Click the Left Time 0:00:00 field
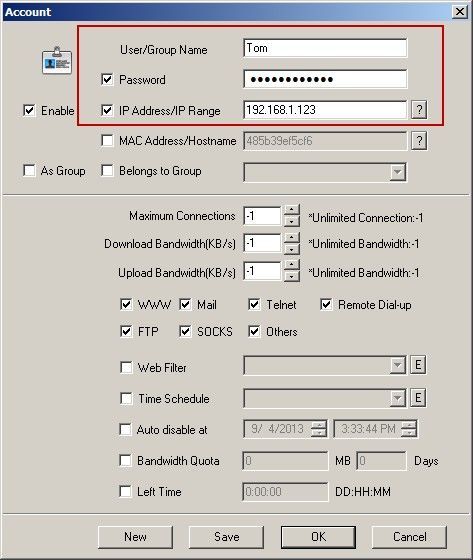Viewport: 473px width, 560px height. click(x=285, y=492)
